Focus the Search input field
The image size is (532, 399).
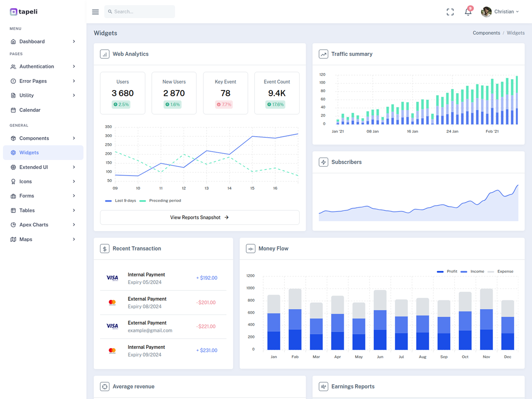point(139,12)
